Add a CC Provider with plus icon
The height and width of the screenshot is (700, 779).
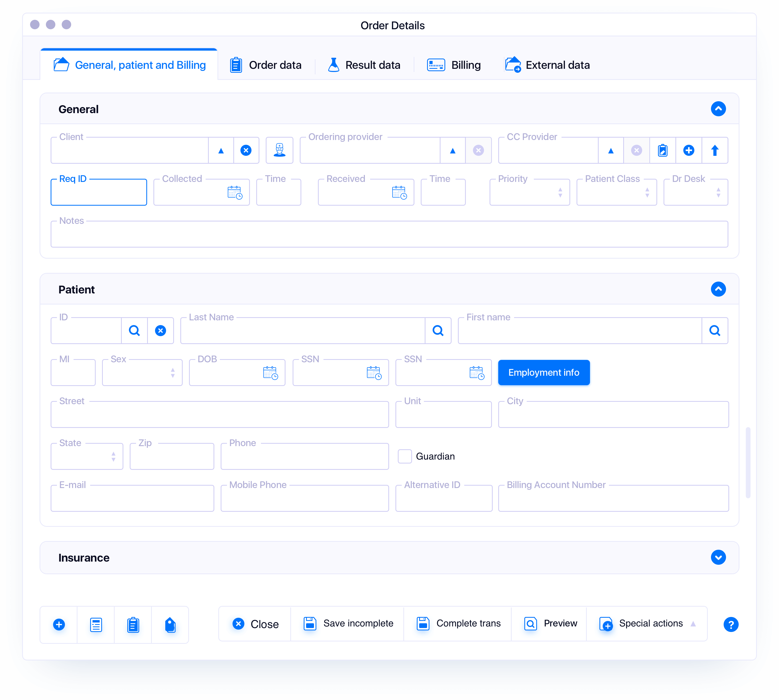pyautogui.click(x=689, y=150)
